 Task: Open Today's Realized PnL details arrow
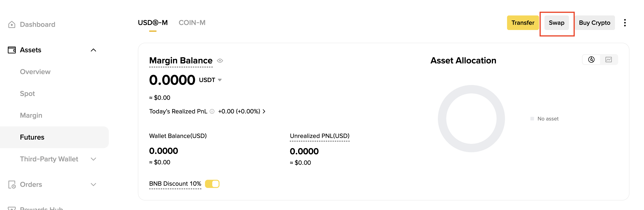click(x=264, y=111)
